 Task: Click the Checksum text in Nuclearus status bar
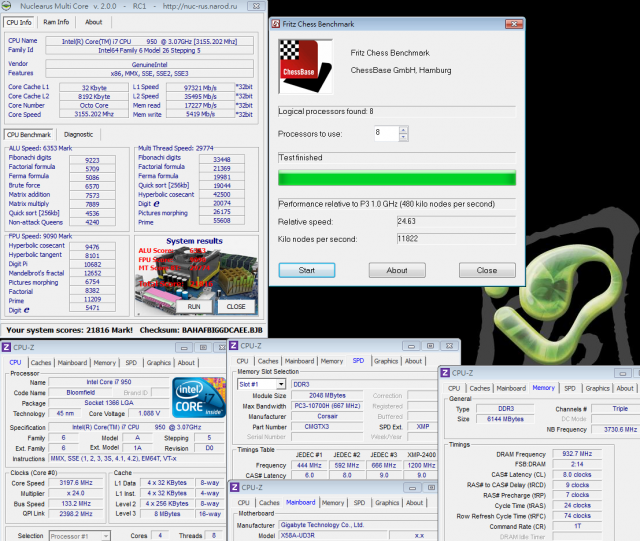click(201, 330)
